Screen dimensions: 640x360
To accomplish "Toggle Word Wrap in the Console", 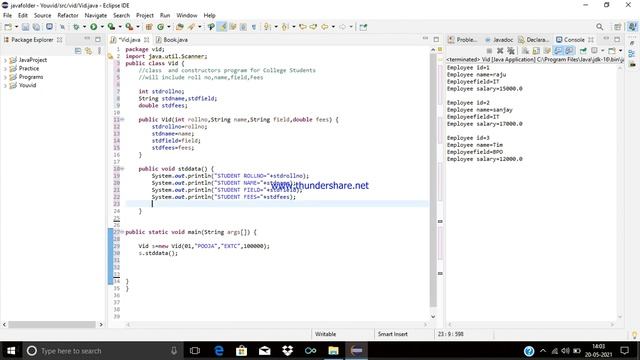I will [547, 51].
